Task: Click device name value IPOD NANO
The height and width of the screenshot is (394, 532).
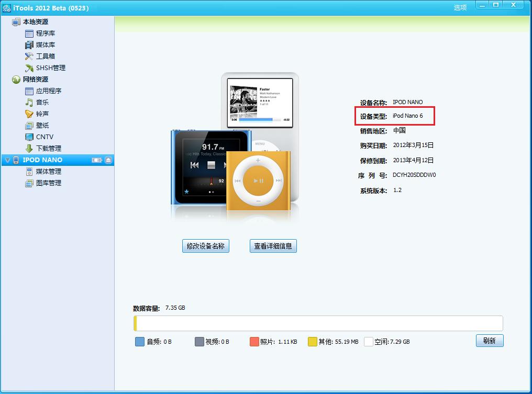Action: tap(407, 102)
